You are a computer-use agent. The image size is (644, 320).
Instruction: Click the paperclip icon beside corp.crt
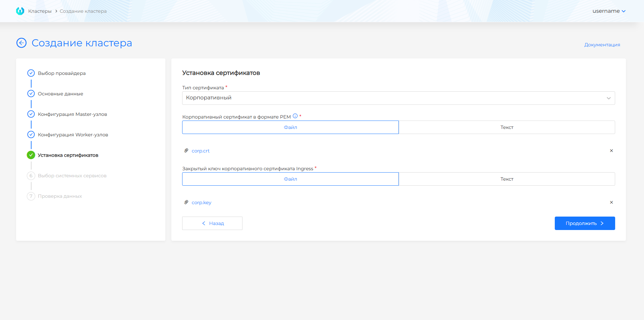tap(186, 151)
